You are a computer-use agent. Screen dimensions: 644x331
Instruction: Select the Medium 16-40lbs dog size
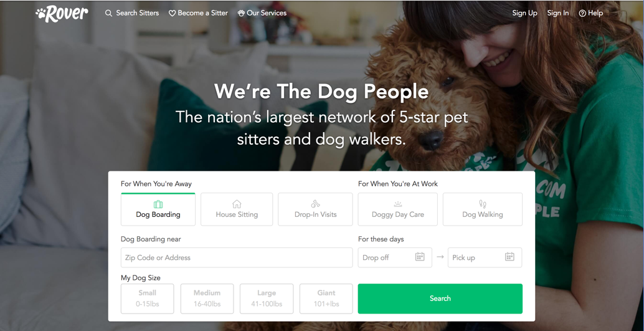pyautogui.click(x=207, y=299)
